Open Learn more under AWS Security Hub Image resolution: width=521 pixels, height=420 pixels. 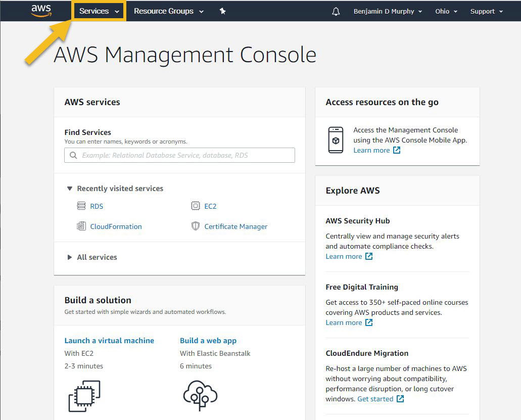(x=344, y=257)
